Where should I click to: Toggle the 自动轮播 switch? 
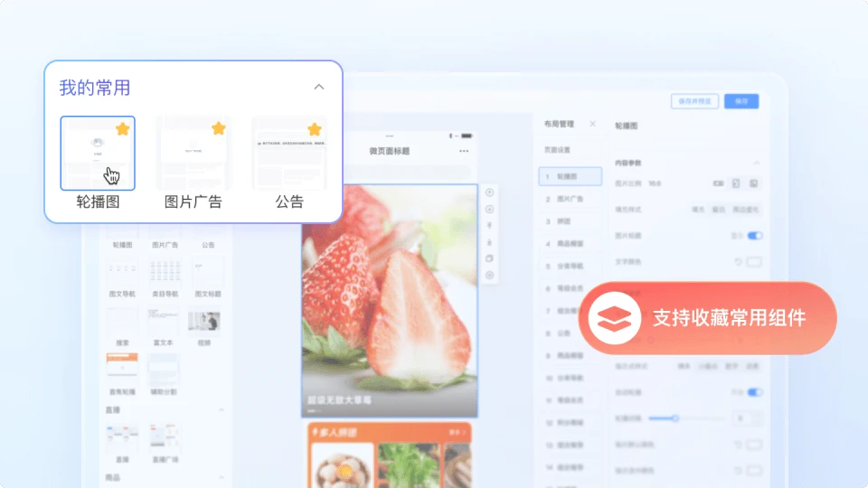755,392
